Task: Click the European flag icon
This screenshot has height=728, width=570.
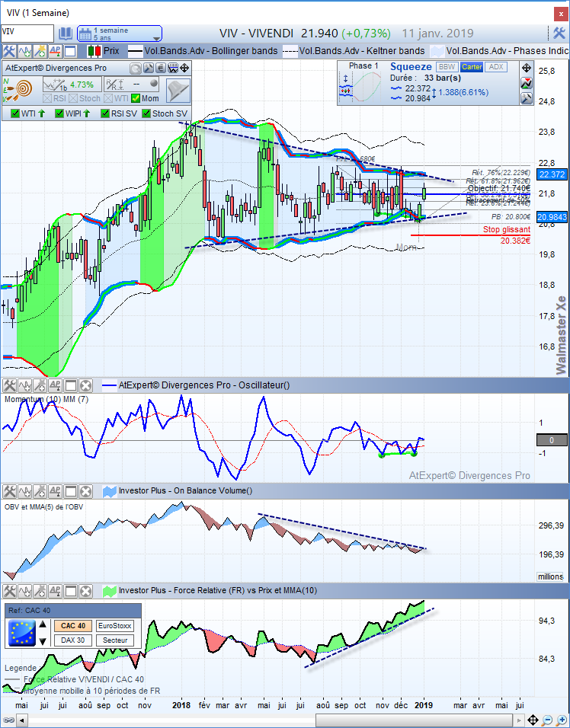Action: click(x=22, y=634)
